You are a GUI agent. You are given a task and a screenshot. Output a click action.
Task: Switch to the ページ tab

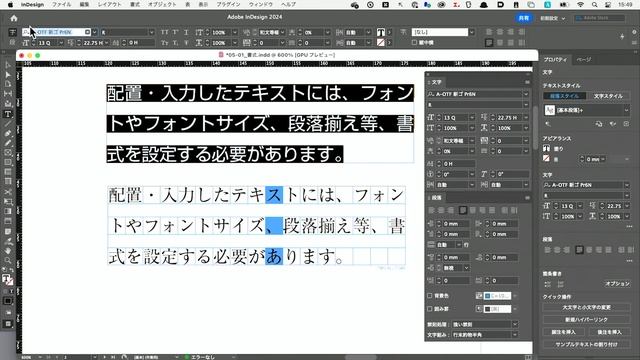[584, 60]
